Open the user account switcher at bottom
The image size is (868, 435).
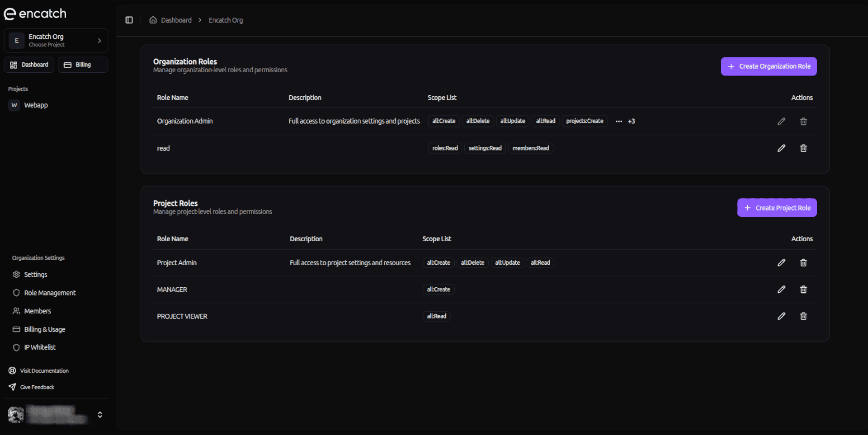100,415
